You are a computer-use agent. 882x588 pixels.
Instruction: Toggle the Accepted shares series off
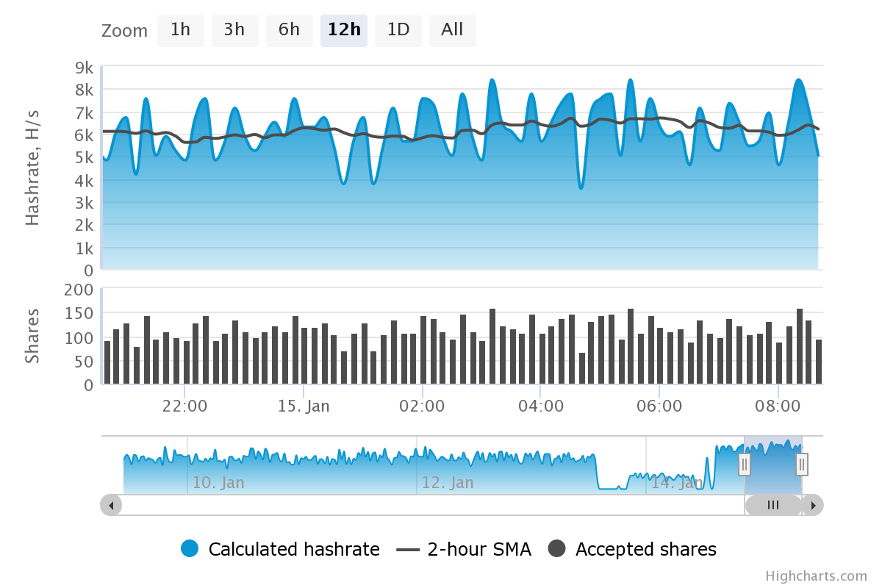647,549
